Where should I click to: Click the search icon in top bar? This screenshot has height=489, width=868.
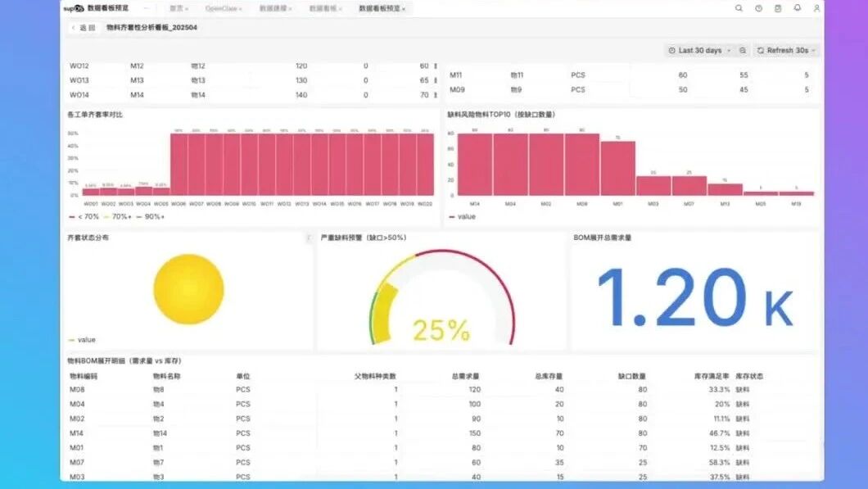(x=739, y=8)
